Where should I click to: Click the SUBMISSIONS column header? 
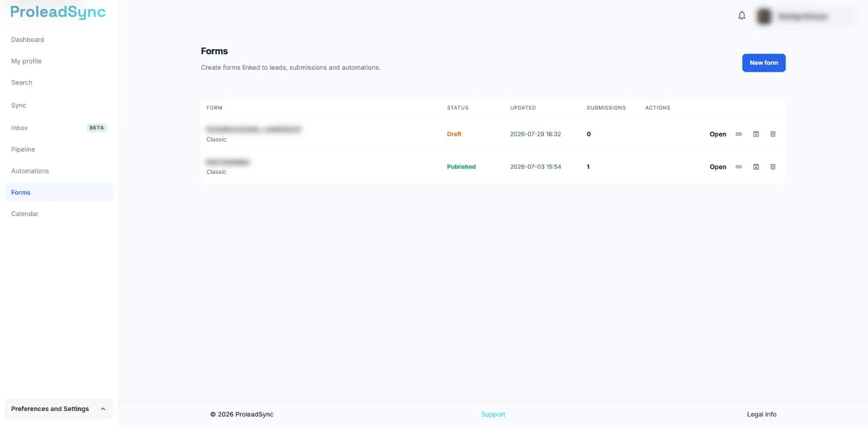point(606,108)
